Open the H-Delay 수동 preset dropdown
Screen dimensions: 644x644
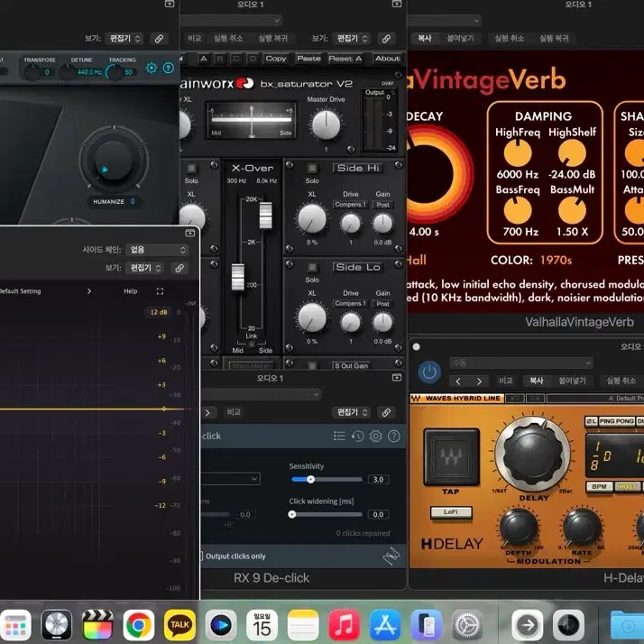point(521,363)
